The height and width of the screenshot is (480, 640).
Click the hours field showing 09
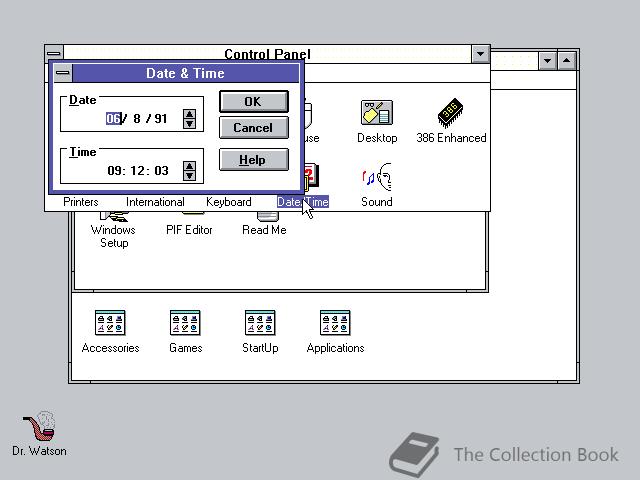(114, 171)
